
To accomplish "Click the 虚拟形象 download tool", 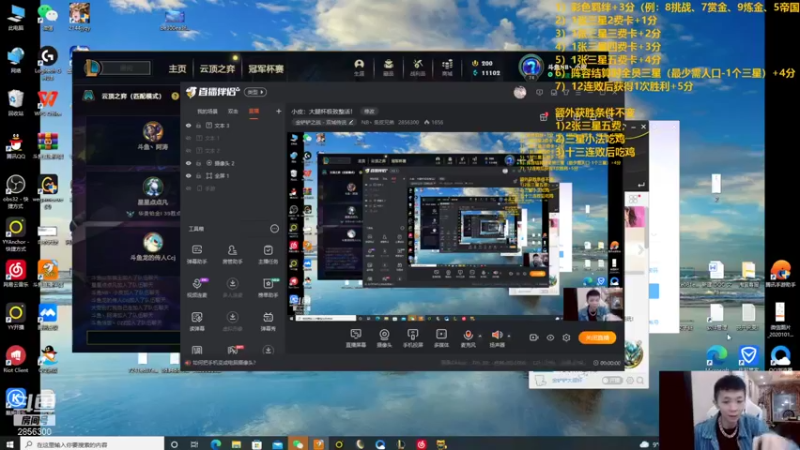I will point(232,321).
